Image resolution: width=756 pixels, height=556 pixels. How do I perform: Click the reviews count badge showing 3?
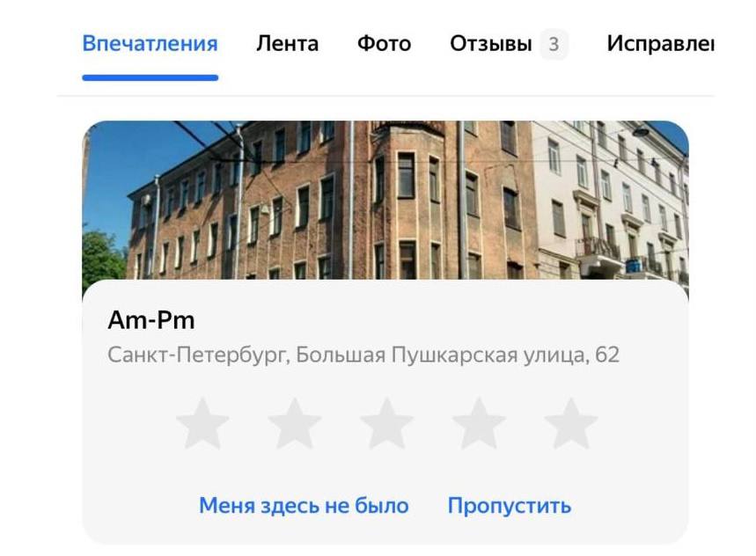click(x=554, y=44)
